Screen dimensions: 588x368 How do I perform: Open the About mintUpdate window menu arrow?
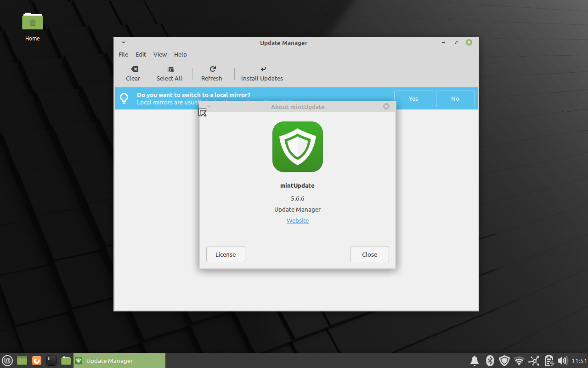point(209,106)
